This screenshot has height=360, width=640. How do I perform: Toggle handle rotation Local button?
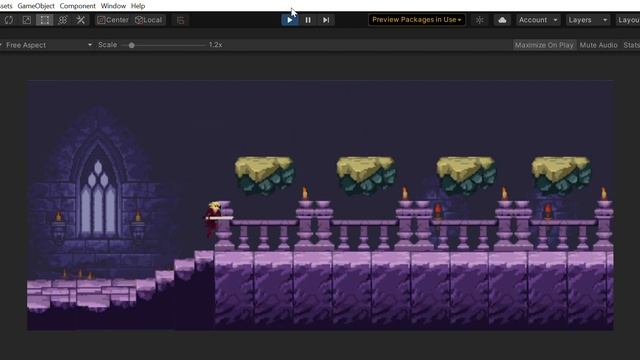point(149,20)
